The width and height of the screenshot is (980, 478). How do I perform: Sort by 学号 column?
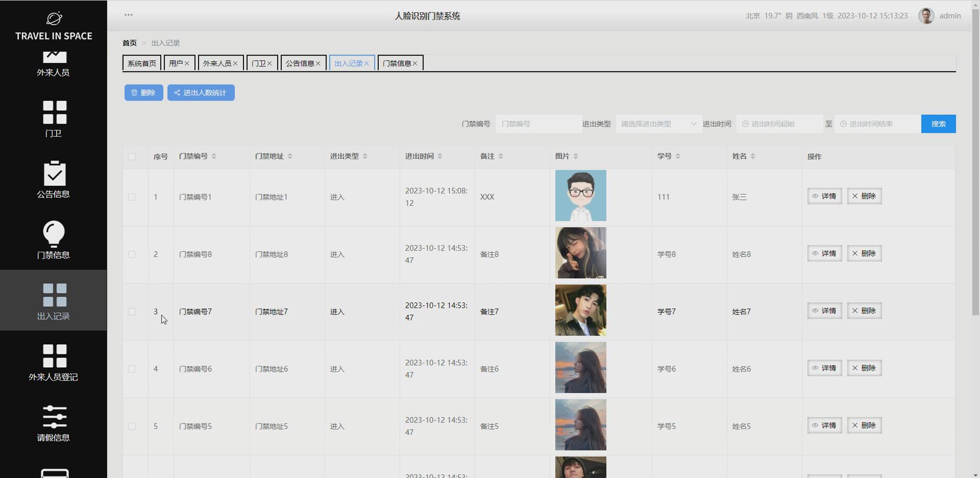(x=678, y=156)
